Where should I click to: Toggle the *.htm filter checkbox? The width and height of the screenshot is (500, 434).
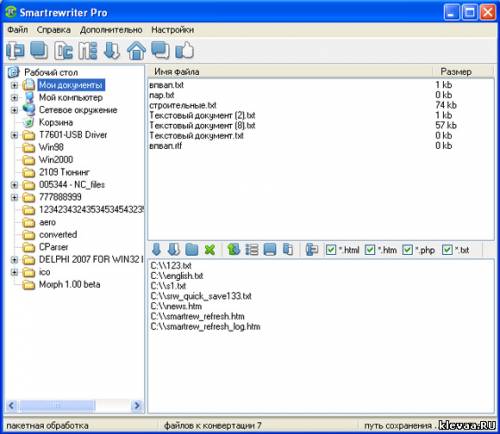[370, 250]
